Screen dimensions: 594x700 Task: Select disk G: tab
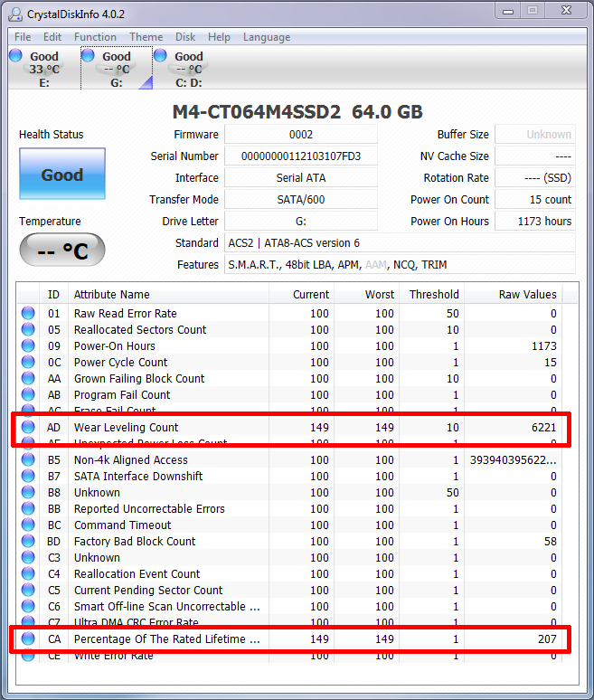coord(117,69)
